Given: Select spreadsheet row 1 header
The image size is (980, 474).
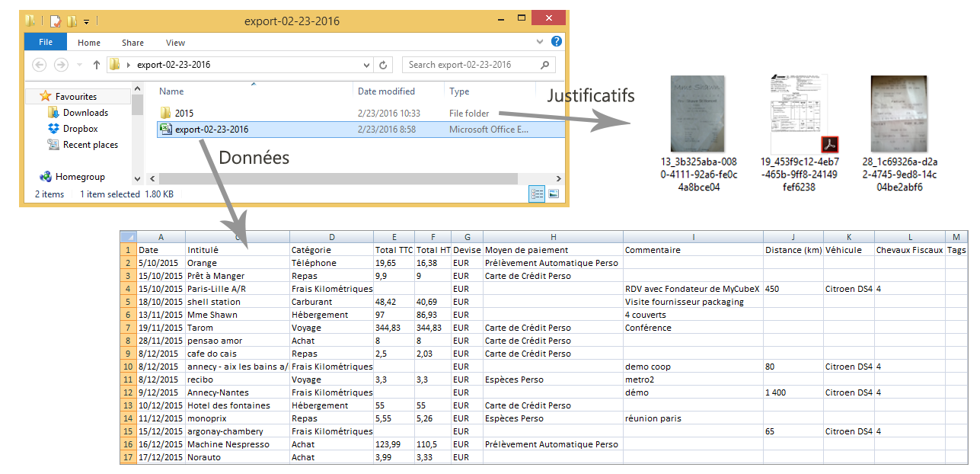Looking at the screenshot, I should pyautogui.click(x=128, y=250).
